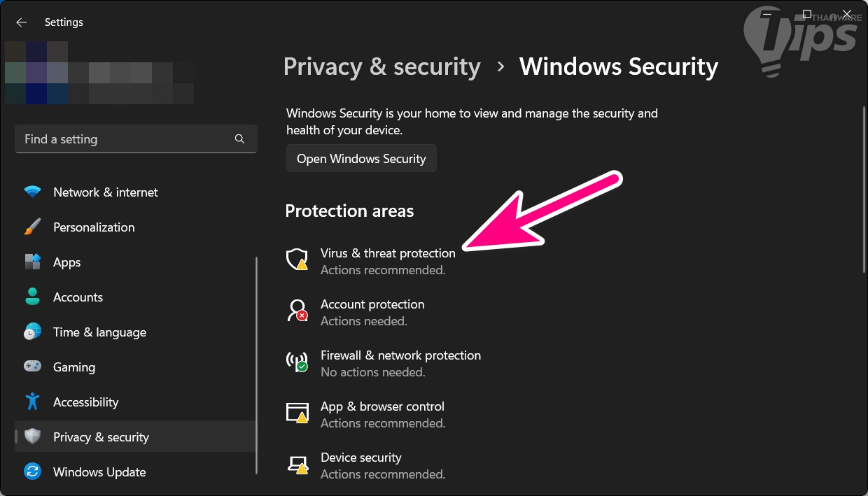Open the Apps settings section
The width and height of the screenshot is (868, 496).
(x=67, y=262)
